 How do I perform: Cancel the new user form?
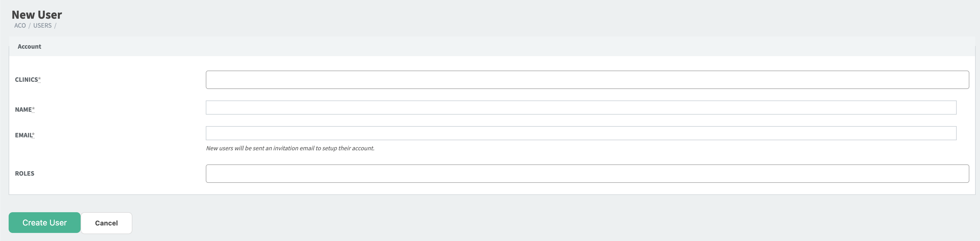point(106,223)
